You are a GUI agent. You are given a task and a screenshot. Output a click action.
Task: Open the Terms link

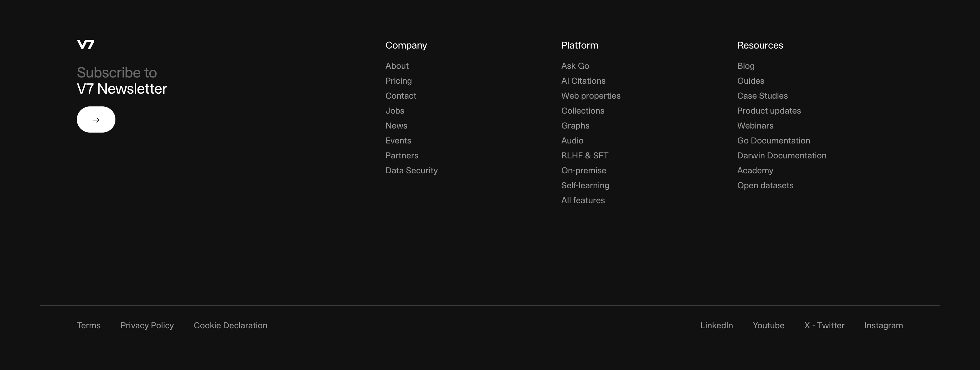89,326
